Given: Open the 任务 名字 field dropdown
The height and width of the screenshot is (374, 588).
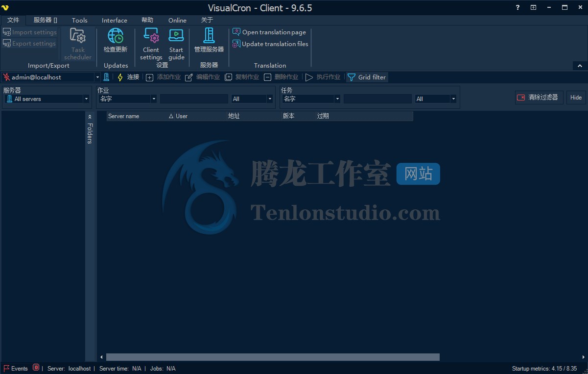Looking at the screenshot, I should coord(337,99).
